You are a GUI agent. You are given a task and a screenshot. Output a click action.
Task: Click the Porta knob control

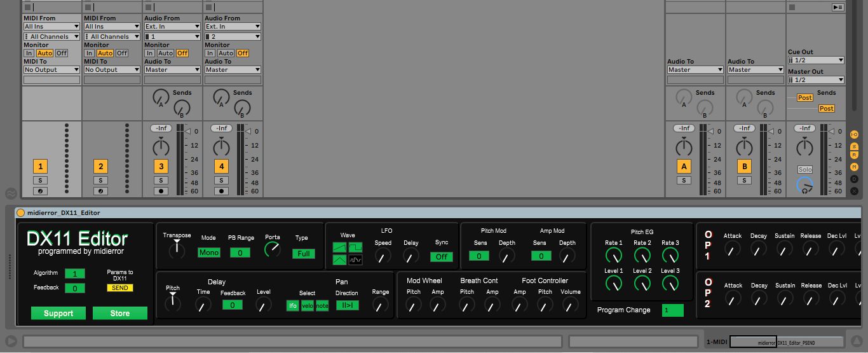[x=272, y=250]
